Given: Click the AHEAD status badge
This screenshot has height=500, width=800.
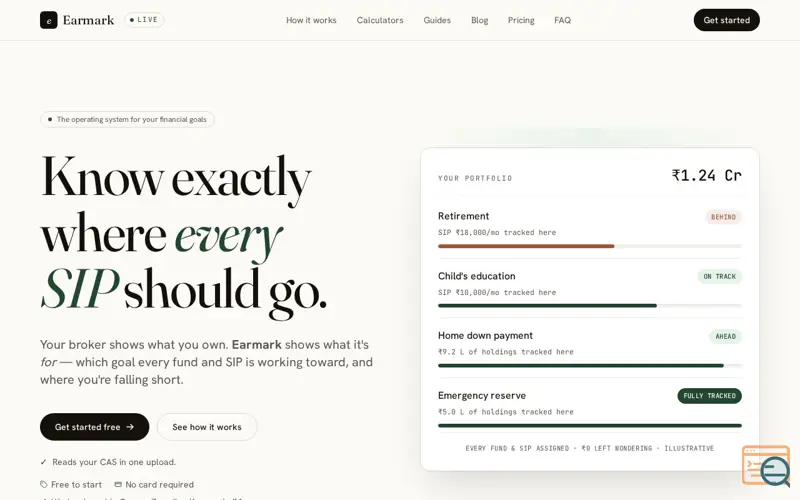Looking at the screenshot, I should tap(725, 336).
